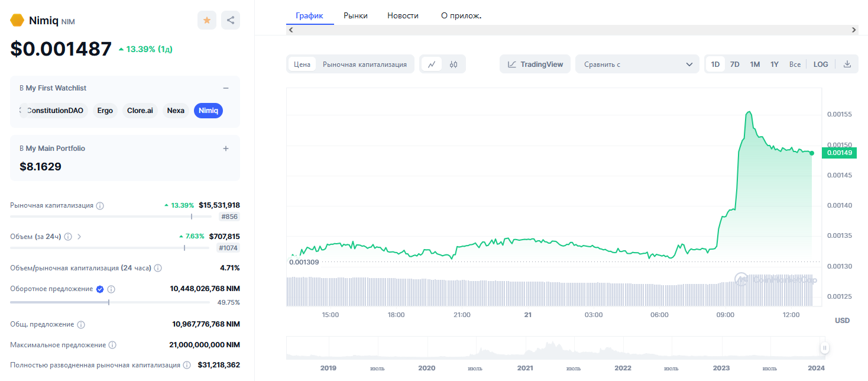Image resolution: width=868 pixels, height=381 pixels.
Task: Click the tab strip right scroll arrow
Action: tap(854, 30)
